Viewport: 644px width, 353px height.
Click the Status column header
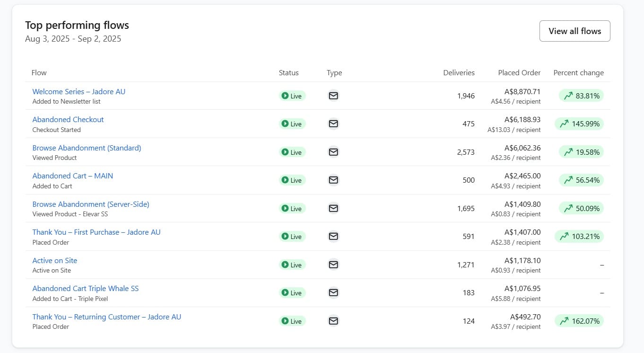[288, 73]
